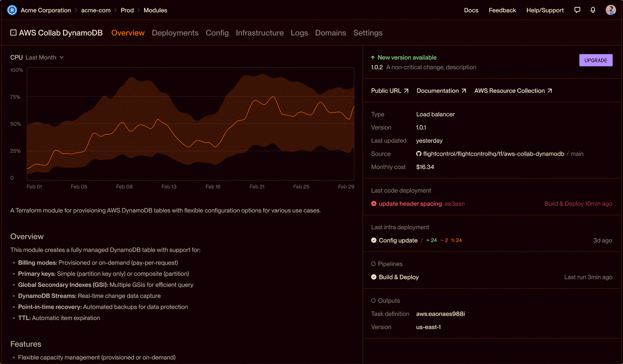Viewport: 623px width, 364px height.
Task: Click the circle icon beside Outputs
Action: (x=373, y=301)
